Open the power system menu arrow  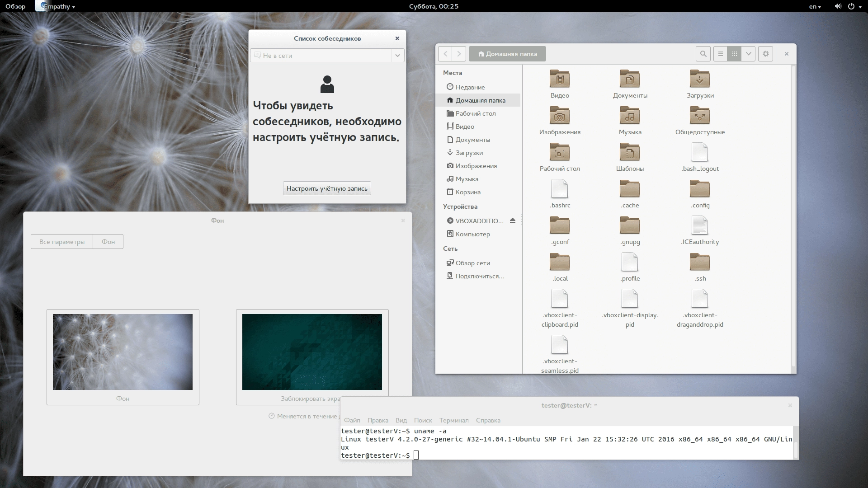[860, 7]
